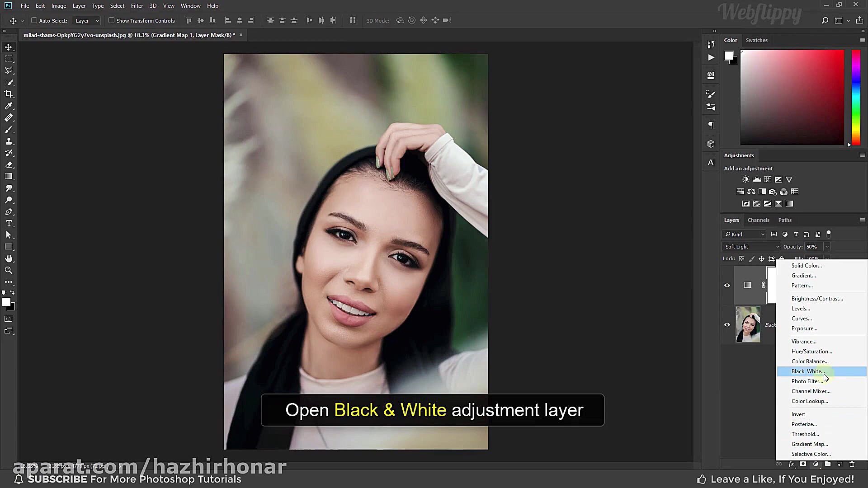Select the Eyedropper tool
Image resolution: width=868 pixels, height=488 pixels.
click(x=9, y=106)
